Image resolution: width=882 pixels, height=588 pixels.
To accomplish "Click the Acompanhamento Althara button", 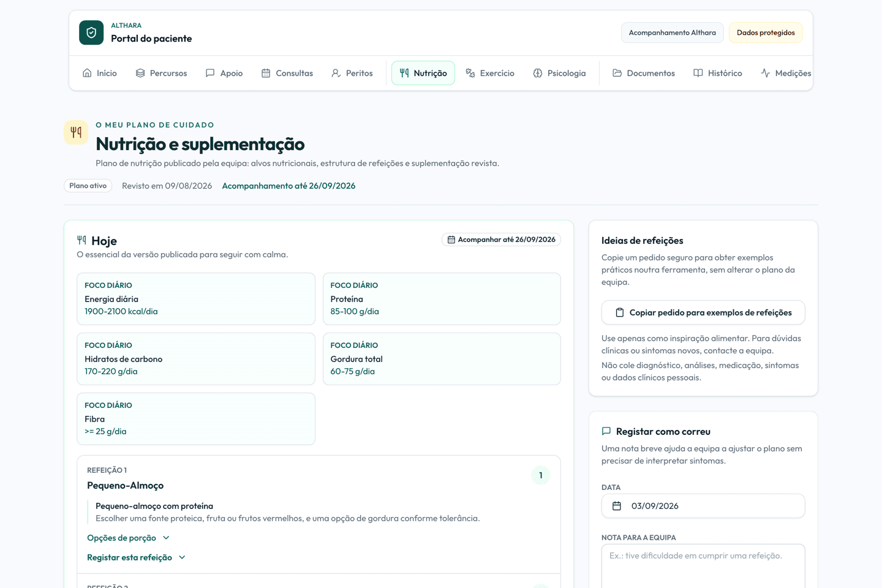I will [673, 32].
